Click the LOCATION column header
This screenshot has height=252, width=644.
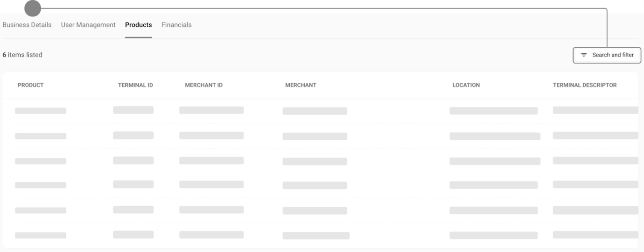[466, 85]
